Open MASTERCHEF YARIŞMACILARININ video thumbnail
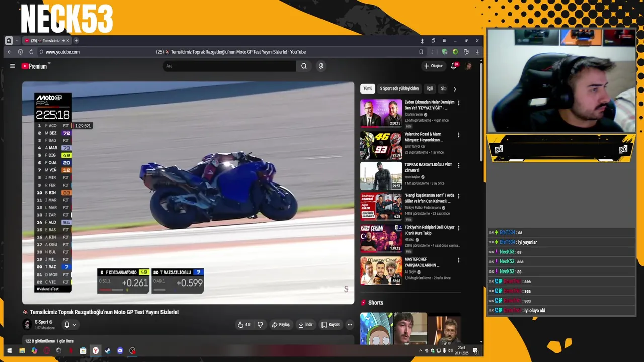644x362 pixels. pyautogui.click(x=381, y=270)
